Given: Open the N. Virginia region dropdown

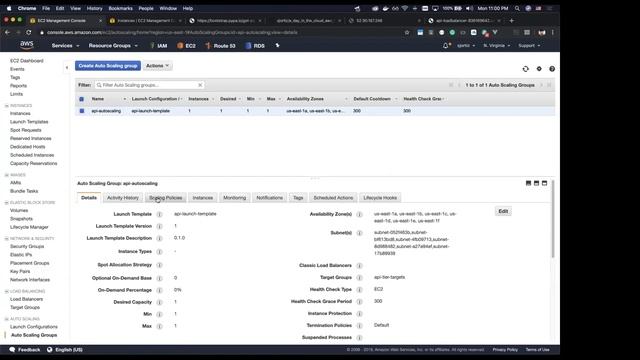Looking at the screenshot, I should click(497, 46).
